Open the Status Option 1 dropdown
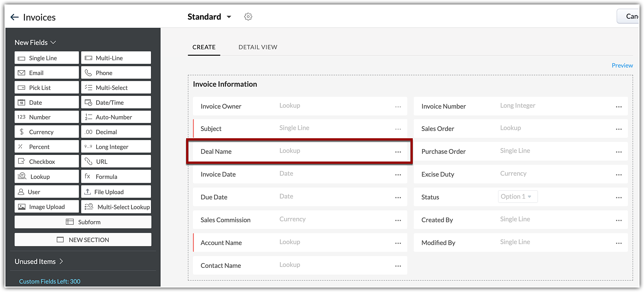The height and width of the screenshot is (292, 644). pyautogui.click(x=517, y=196)
